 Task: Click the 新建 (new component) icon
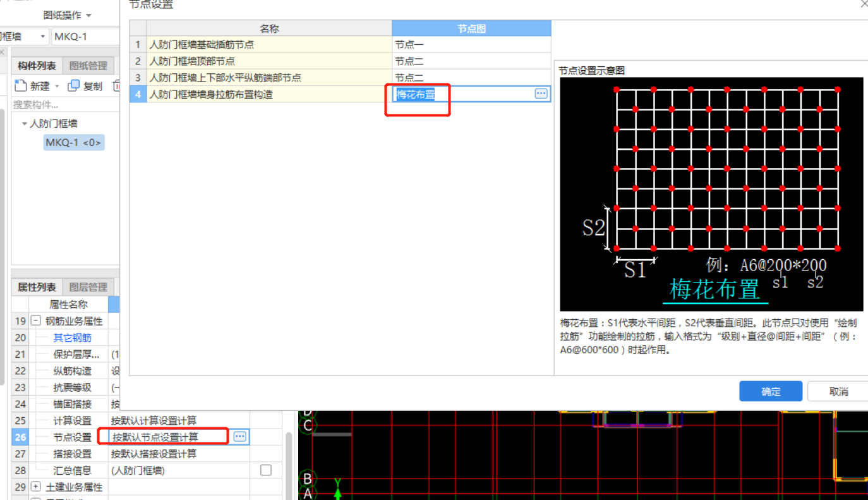click(x=20, y=85)
